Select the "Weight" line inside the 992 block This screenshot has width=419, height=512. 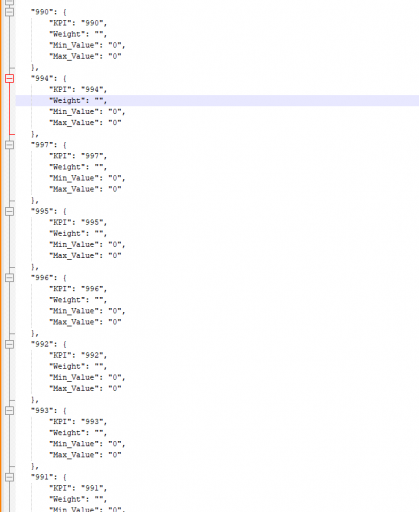(78, 366)
